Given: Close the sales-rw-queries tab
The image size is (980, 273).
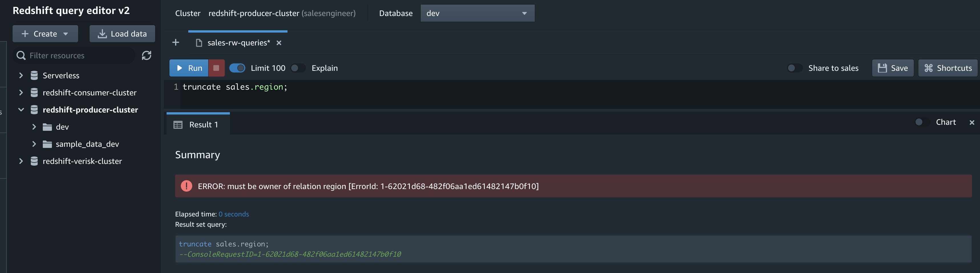Looking at the screenshot, I should pos(279,43).
